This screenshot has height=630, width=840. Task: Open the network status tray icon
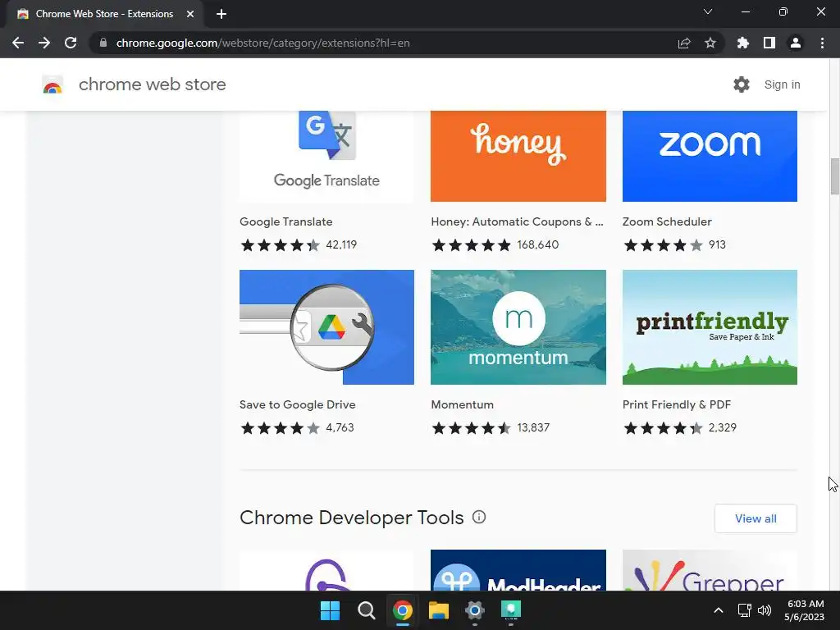click(744, 610)
